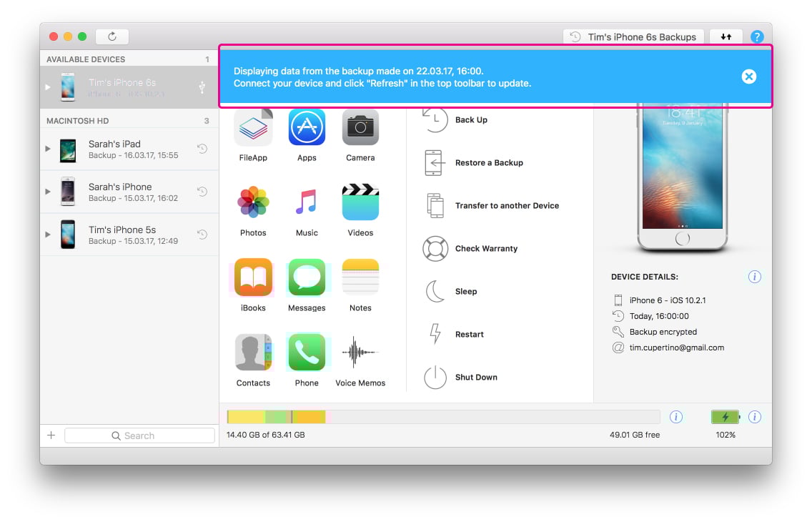Click backup history icon for Tim's iPhone 5s
The image size is (812, 522).
(202, 235)
